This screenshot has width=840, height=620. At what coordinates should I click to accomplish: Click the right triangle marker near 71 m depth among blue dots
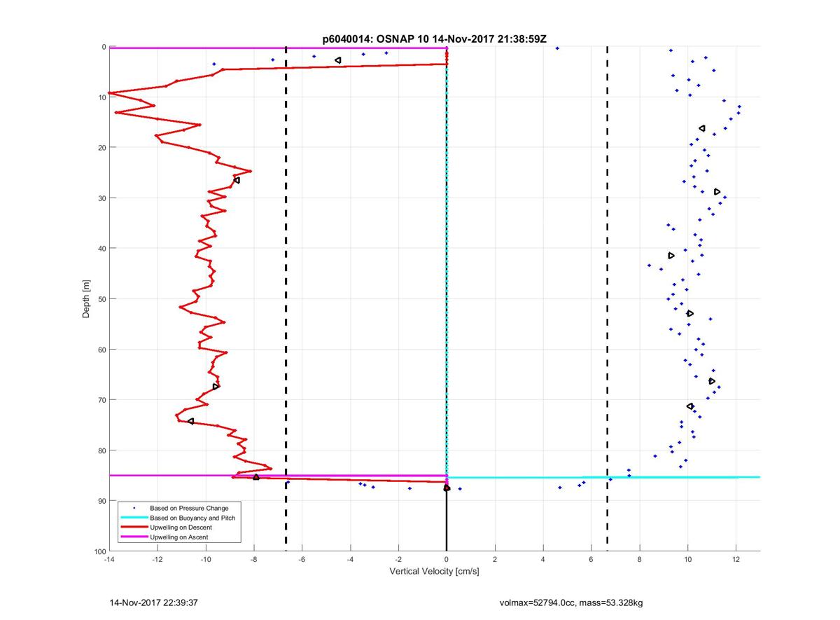click(690, 406)
